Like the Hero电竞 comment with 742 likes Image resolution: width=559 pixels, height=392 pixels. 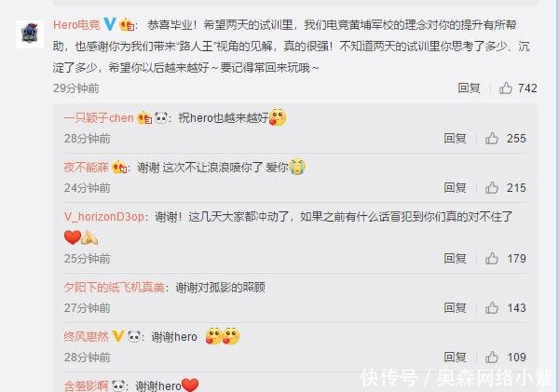coord(506,88)
